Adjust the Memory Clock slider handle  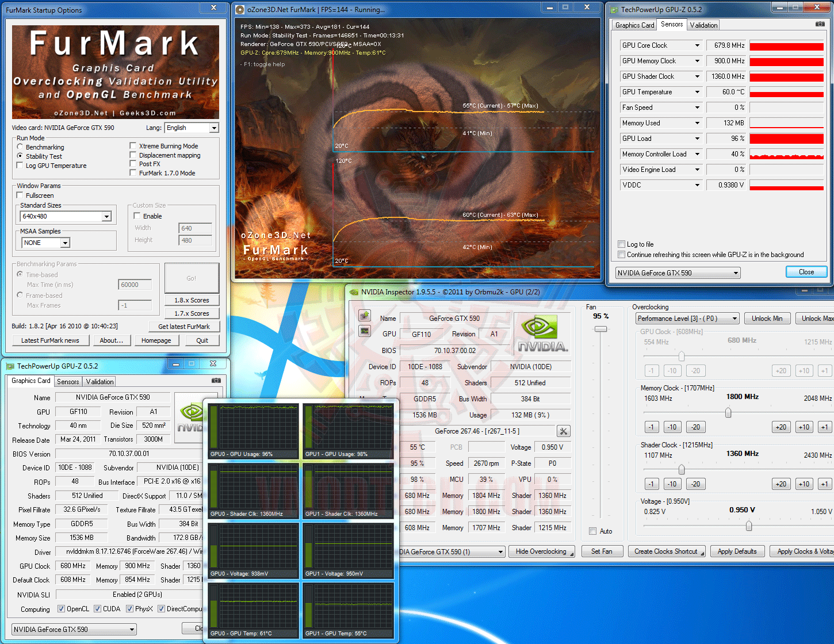[728, 412]
